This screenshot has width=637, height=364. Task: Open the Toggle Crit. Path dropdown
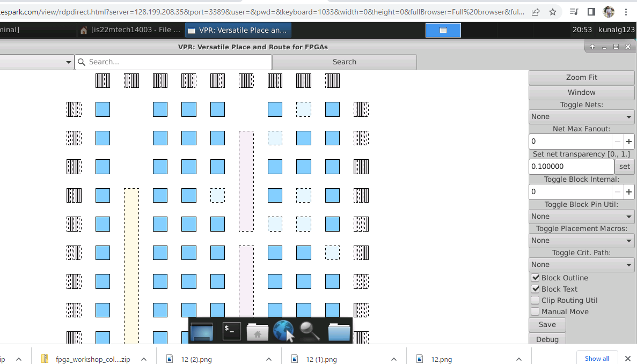tap(581, 265)
